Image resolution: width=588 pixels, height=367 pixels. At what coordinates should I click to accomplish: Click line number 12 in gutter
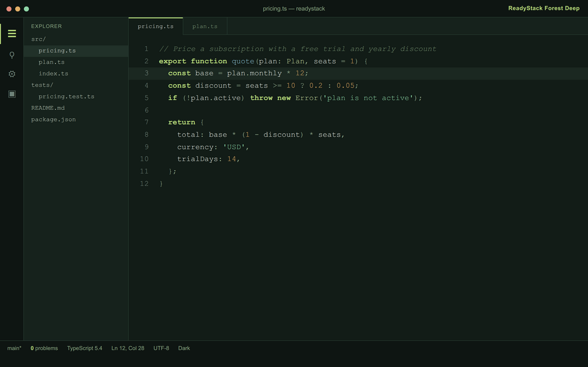click(x=145, y=183)
